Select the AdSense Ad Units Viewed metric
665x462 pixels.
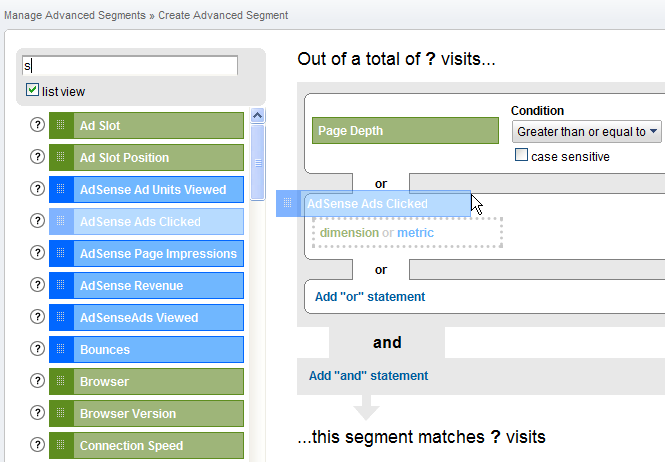click(x=146, y=190)
